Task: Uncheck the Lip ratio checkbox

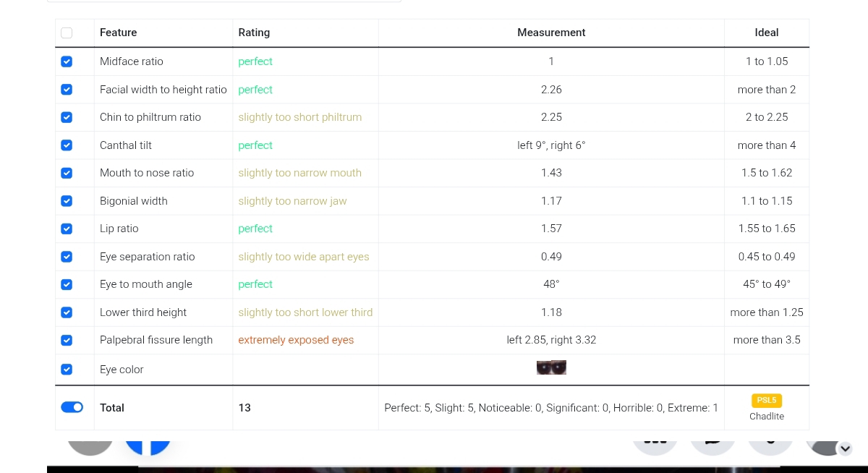Action: tap(67, 229)
